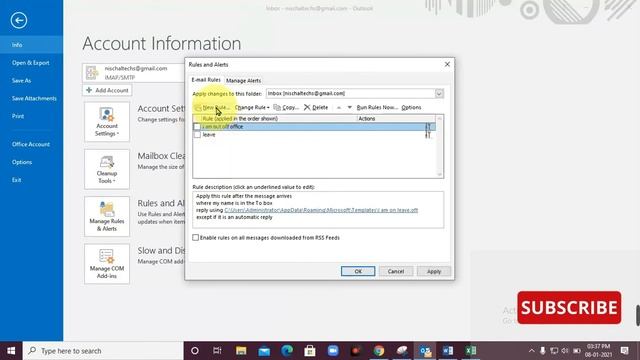
Task: Switch to Manage Alerts tab
Action: tap(243, 80)
